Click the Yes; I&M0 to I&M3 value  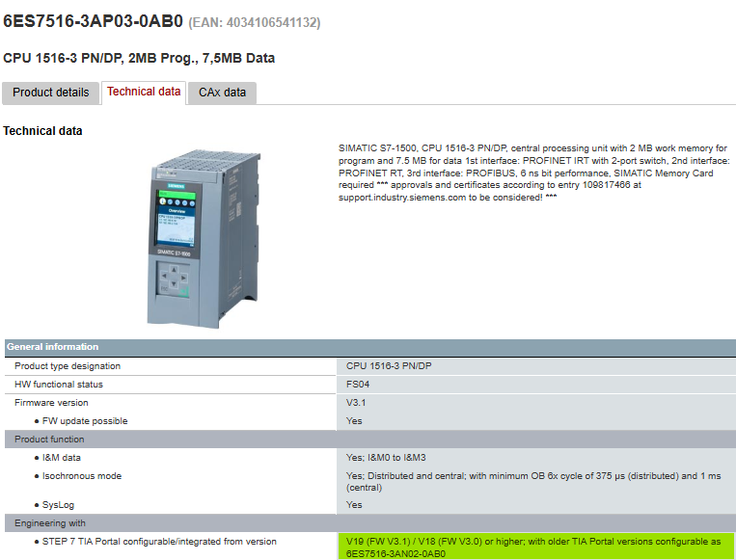tap(386, 458)
